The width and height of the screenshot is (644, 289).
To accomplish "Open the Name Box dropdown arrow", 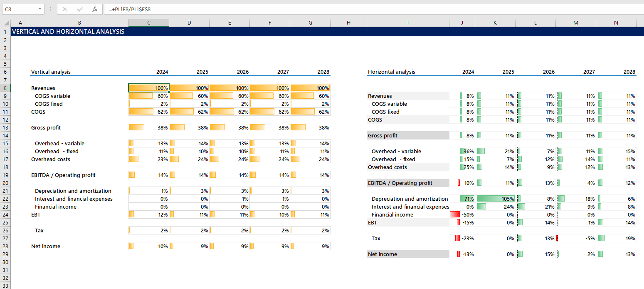I will click(40, 9).
